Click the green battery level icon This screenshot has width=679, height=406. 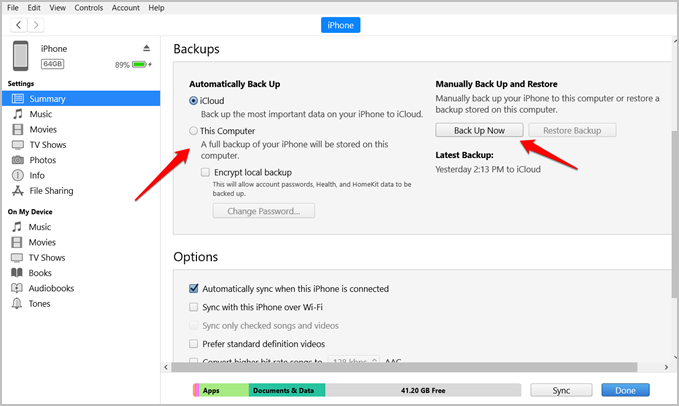click(140, 64)
